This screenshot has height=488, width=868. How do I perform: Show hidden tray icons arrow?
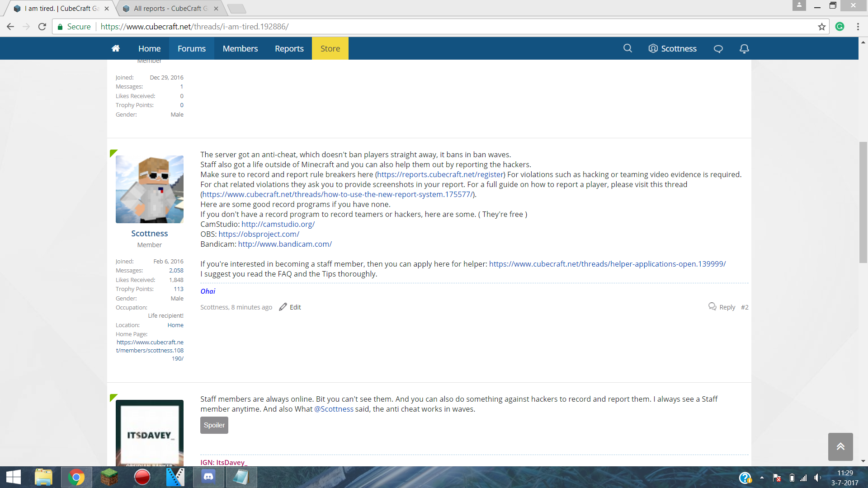coord(762,478)
